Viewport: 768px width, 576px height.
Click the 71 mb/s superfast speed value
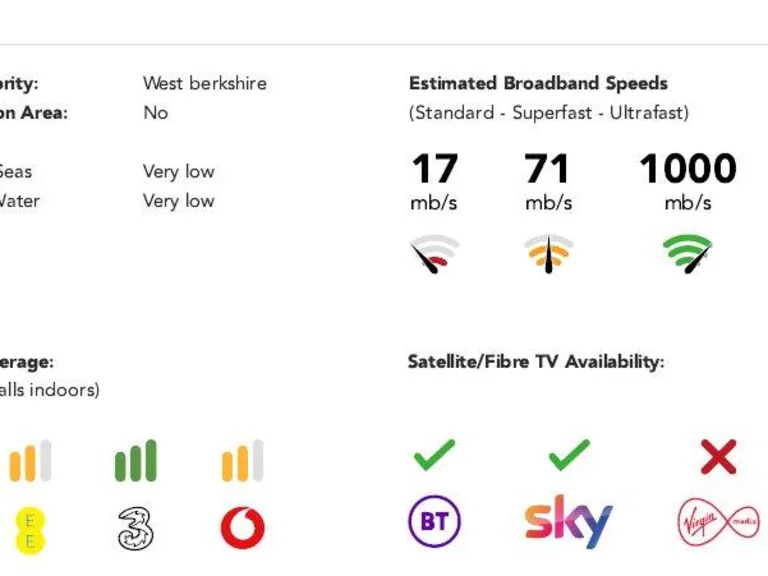pos(547,170)
